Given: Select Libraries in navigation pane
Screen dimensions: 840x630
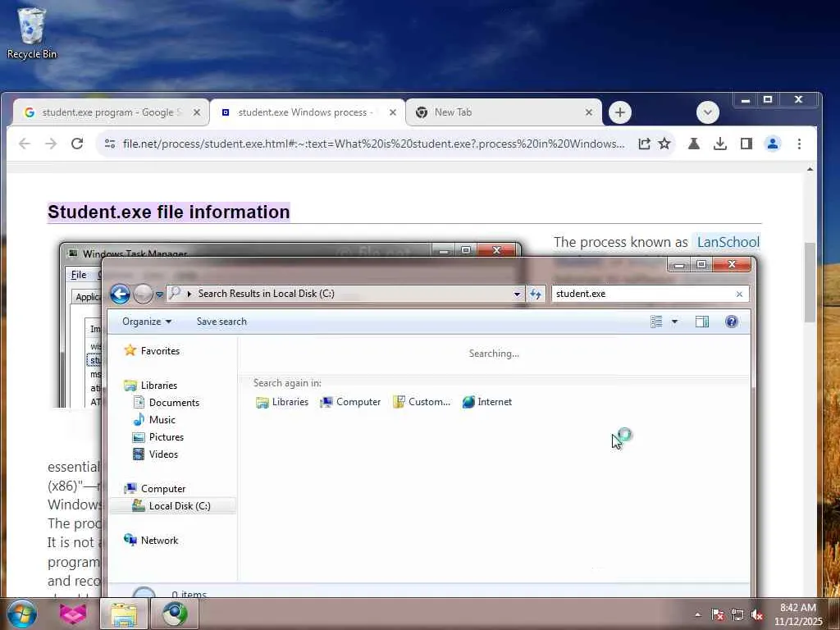Looking at the screenshot, I should (x=151, y=386).
